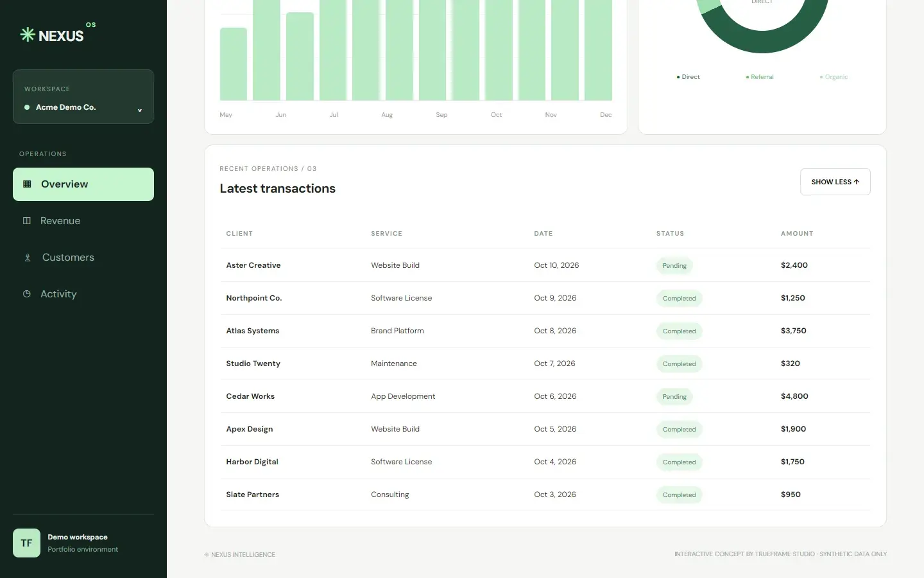The image size is (924, 578).
Task: Switch to the Activity page
Action: tap(83, 294)
